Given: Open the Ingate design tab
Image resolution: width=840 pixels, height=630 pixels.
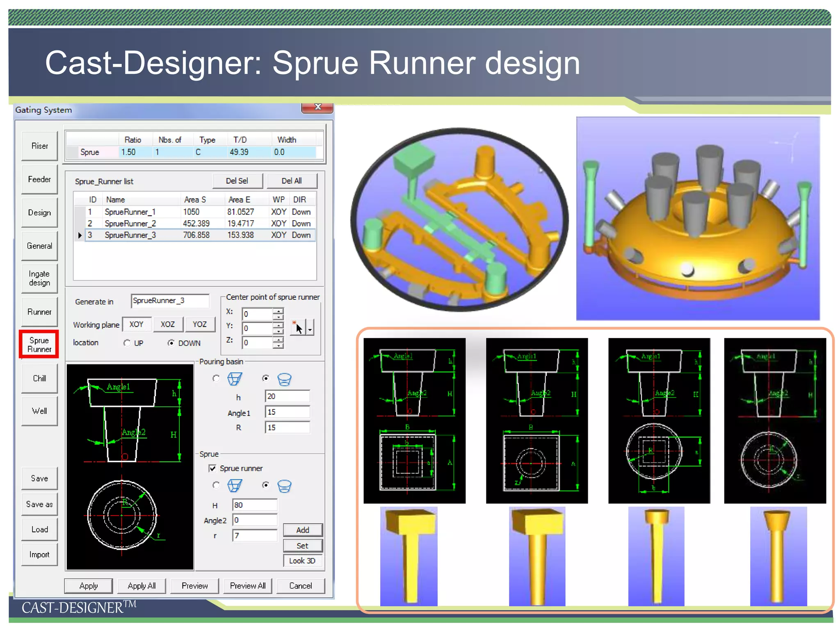Looking at the screenshot, I should (x=39, y=278).
